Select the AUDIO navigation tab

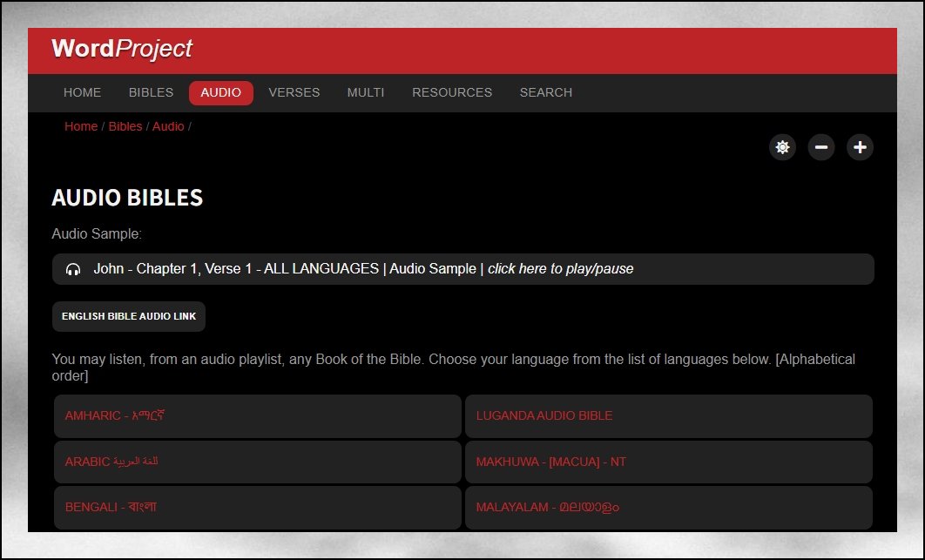[220, 92]
